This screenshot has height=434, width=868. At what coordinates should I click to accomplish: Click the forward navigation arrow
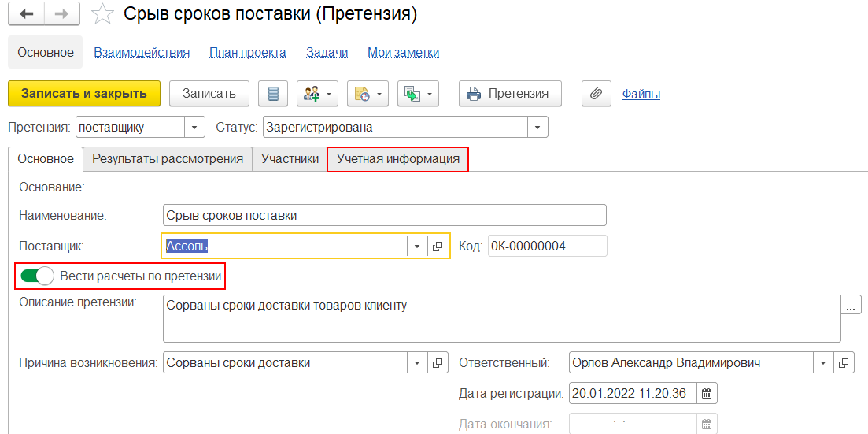[x=61, y=14]
